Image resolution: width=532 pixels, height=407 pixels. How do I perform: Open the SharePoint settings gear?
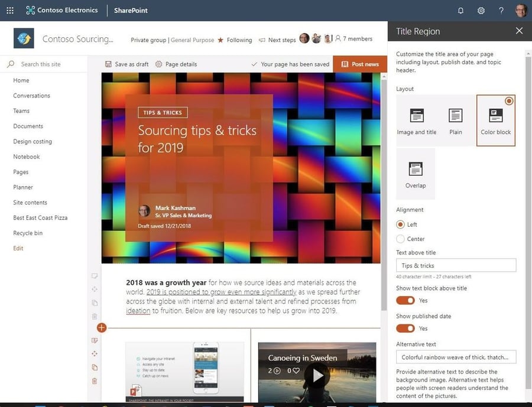(x=481, y=10)
